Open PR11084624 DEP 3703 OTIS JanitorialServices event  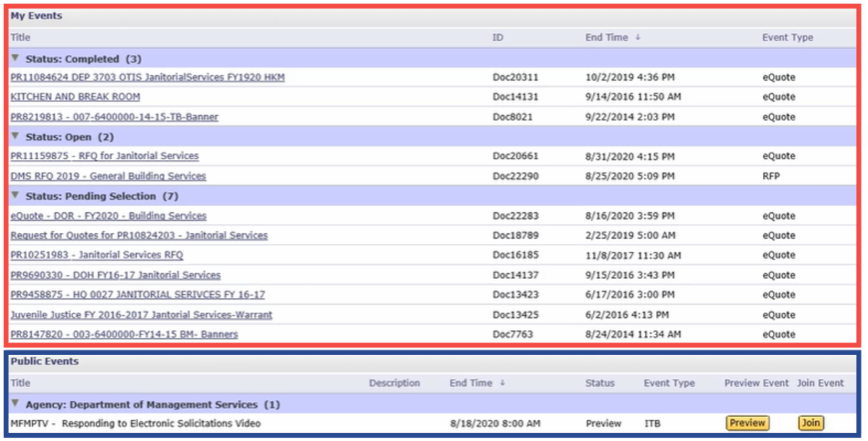point(148,77)
